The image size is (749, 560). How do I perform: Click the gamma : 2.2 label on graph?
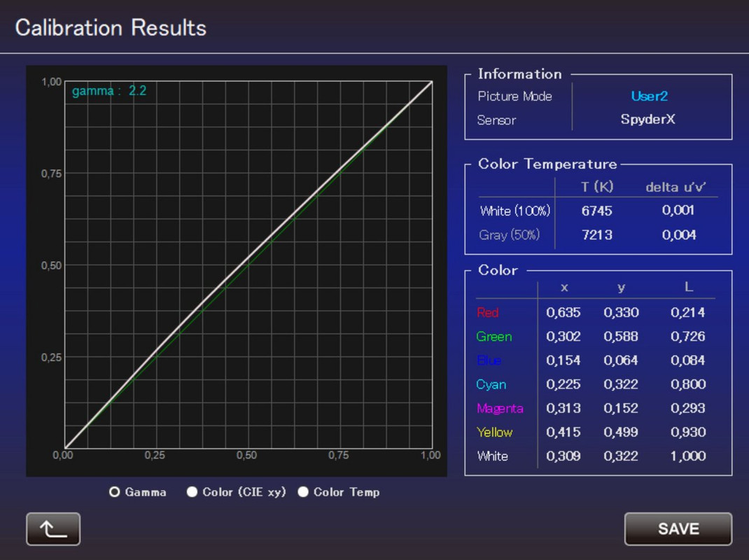point(109,91)
